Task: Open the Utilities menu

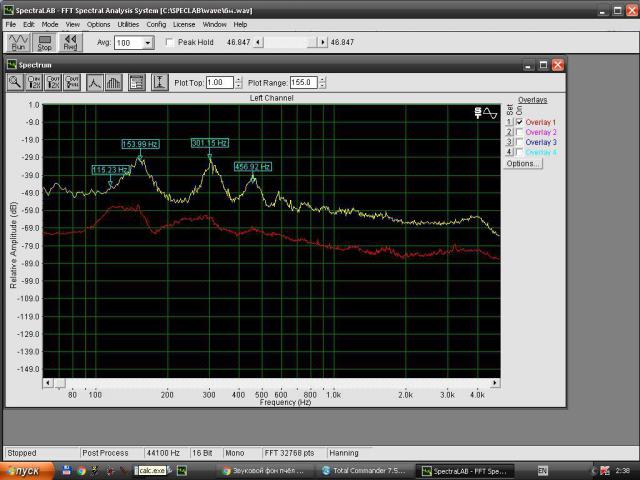Action: point(128,24)
